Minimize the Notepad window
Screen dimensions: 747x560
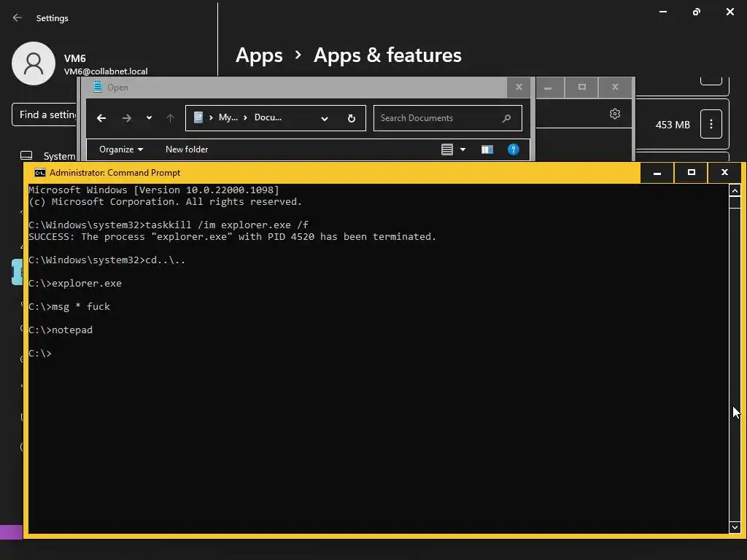548,87
